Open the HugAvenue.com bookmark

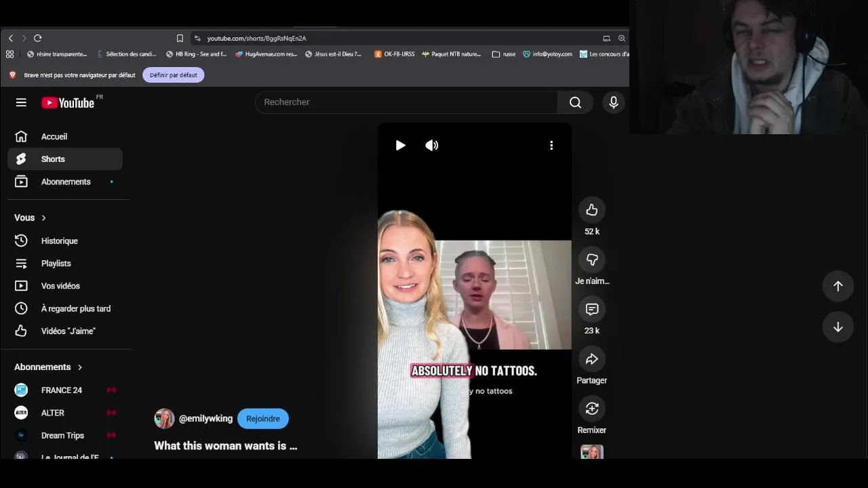click(x=267, y=54)
